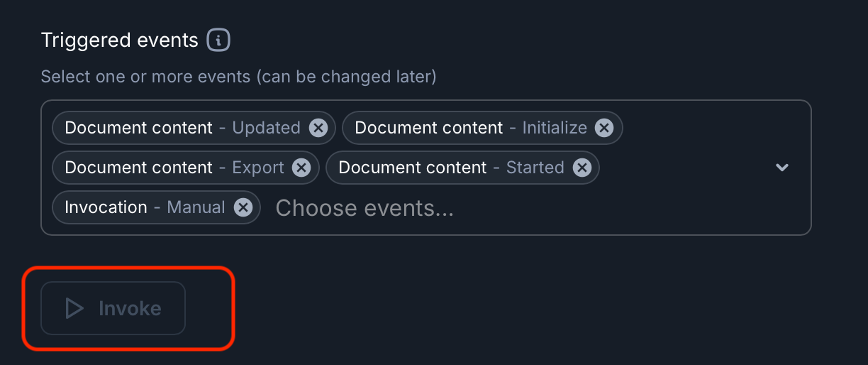This screenshot has height=365, width=868.
Task: Remove the Document content Started chip
Action: (x=582, y=168)
